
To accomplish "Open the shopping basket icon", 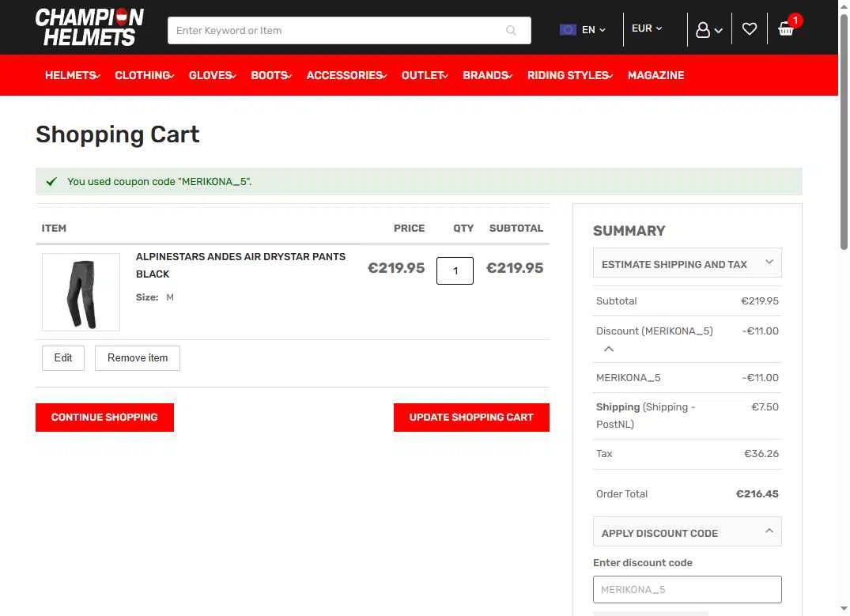I will point(785,28).
